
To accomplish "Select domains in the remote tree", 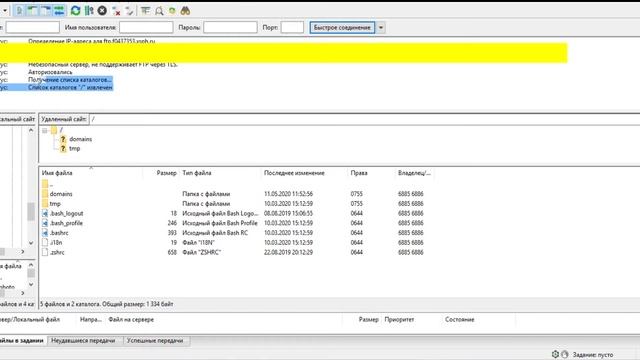I will click(80, 139).
